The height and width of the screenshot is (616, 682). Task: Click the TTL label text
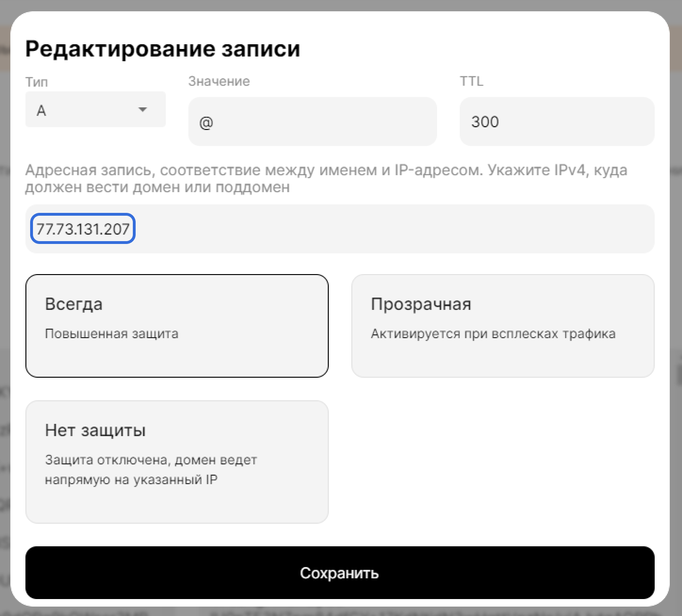click(471, 81)
